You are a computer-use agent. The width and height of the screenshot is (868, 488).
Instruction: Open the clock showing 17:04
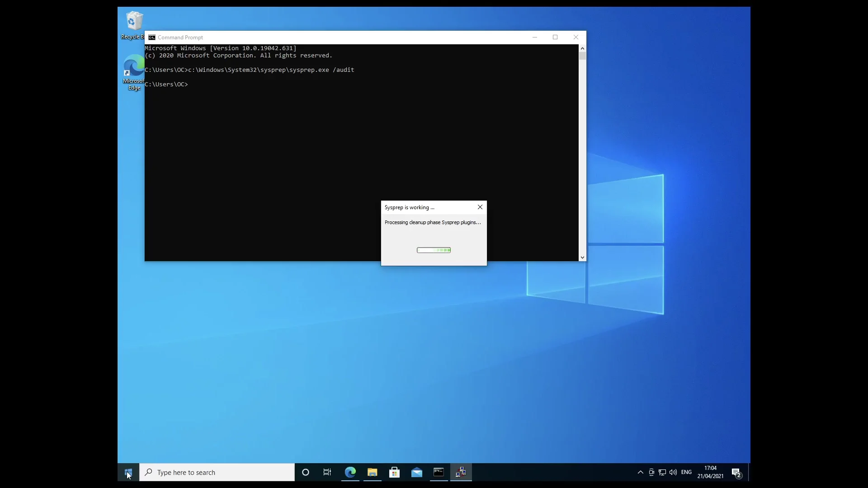coord(710,472)
